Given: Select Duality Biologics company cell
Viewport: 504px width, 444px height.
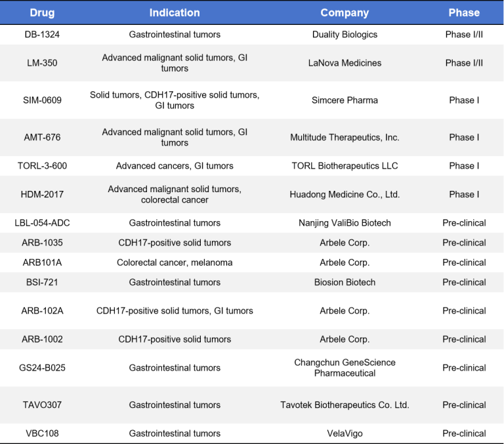Looking at the screenshot, I should click(x=345, y=34).
